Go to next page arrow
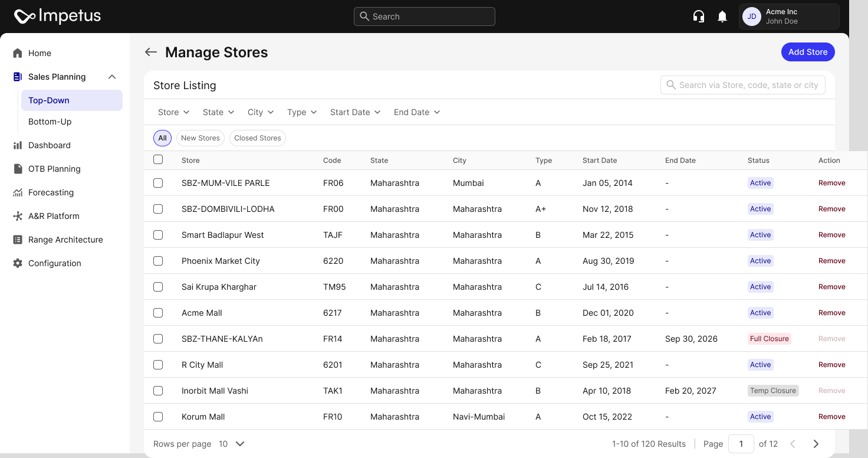 tap(816, 444)
